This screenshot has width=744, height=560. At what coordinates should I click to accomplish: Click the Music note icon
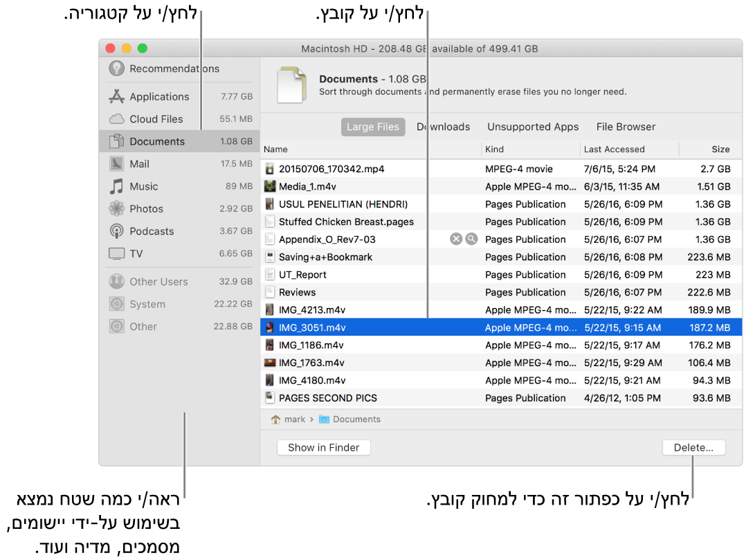tap(116, 186)
